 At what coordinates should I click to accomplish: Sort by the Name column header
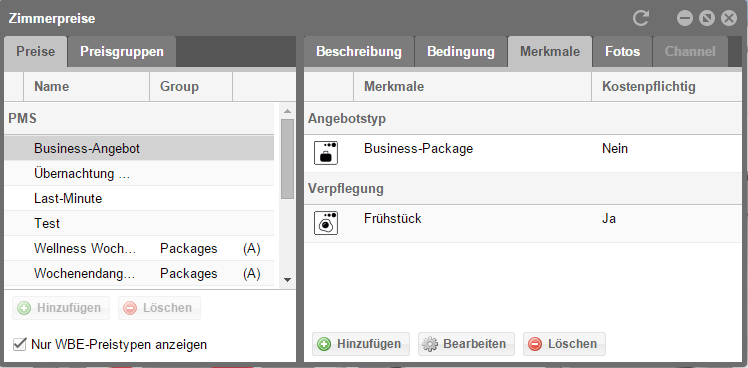(x=86, y=86)
